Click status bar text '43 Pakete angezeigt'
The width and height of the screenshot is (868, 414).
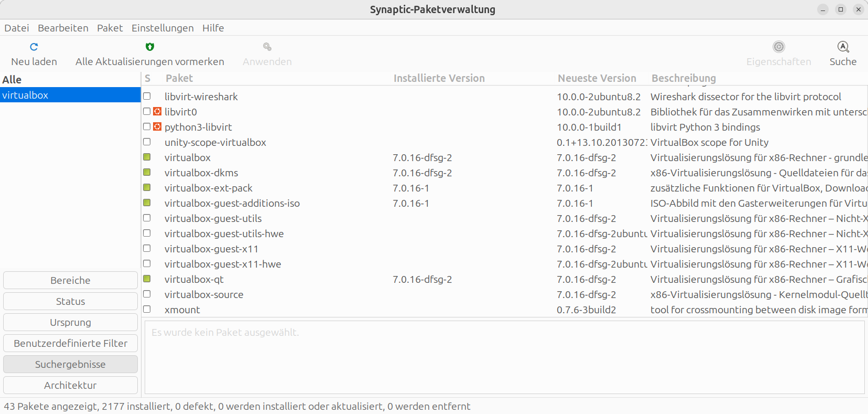50,406
